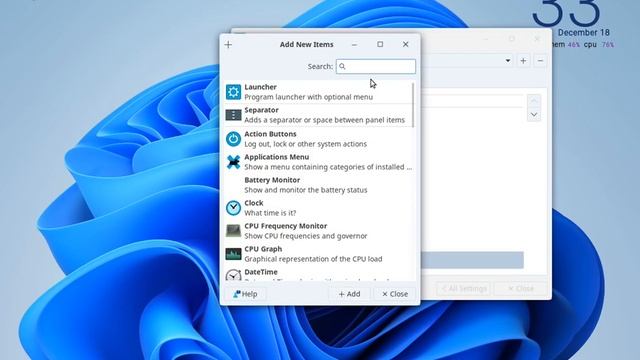Screen dimensions: 640x360
Task: Focus the Search input field
Action: coord(376,66)
